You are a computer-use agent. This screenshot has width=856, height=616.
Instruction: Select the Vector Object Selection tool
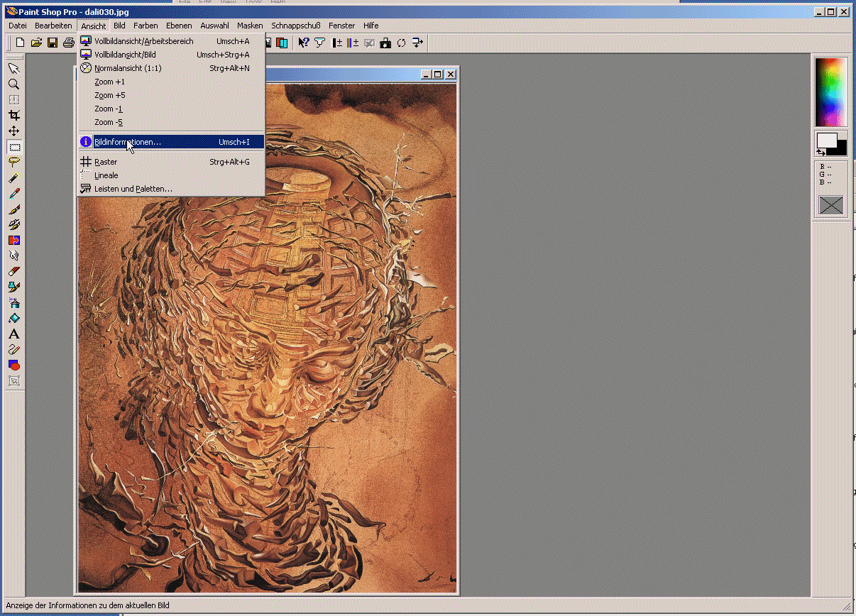pos(14,380)
